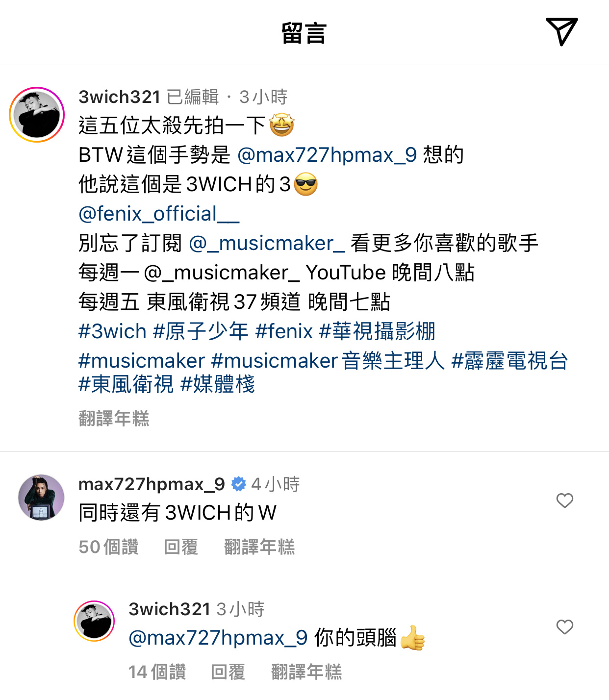Screen dimensions: 609x700
Task: Like 3wich321's reply with heart icon
Action: pos(565,627)
